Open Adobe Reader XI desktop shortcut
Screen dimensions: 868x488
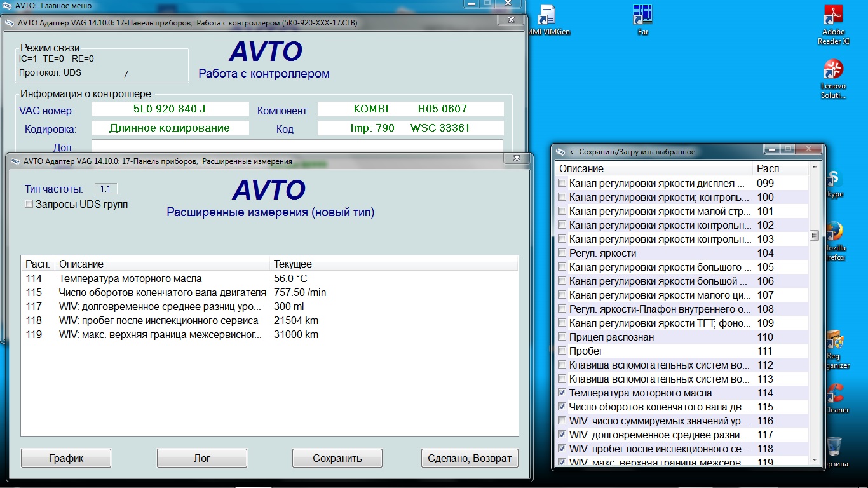click(833, 16)
